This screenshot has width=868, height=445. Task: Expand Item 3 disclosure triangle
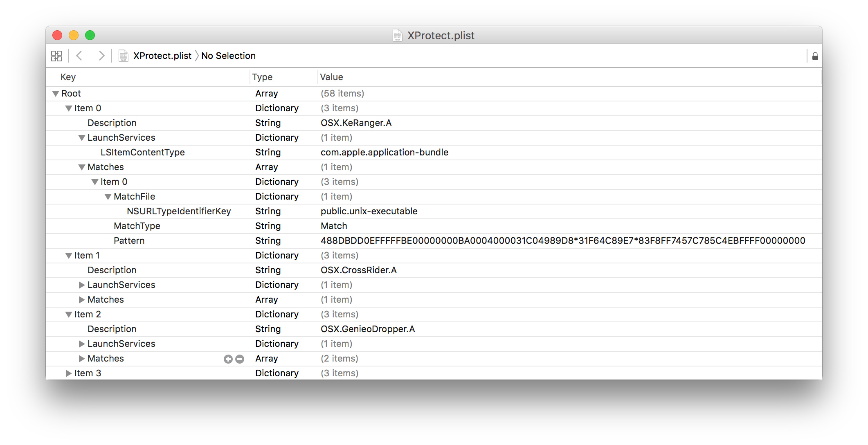pyautogui.click(x=69, y=373)
